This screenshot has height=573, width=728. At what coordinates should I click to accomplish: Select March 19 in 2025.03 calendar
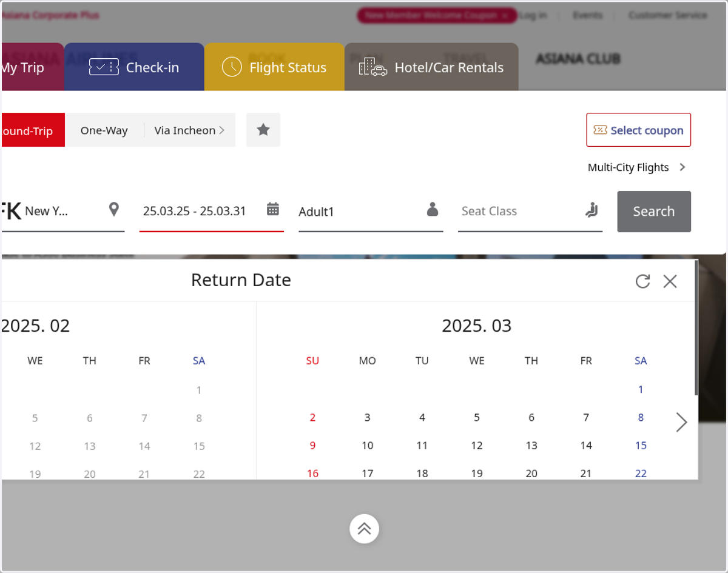pos(477,473)
